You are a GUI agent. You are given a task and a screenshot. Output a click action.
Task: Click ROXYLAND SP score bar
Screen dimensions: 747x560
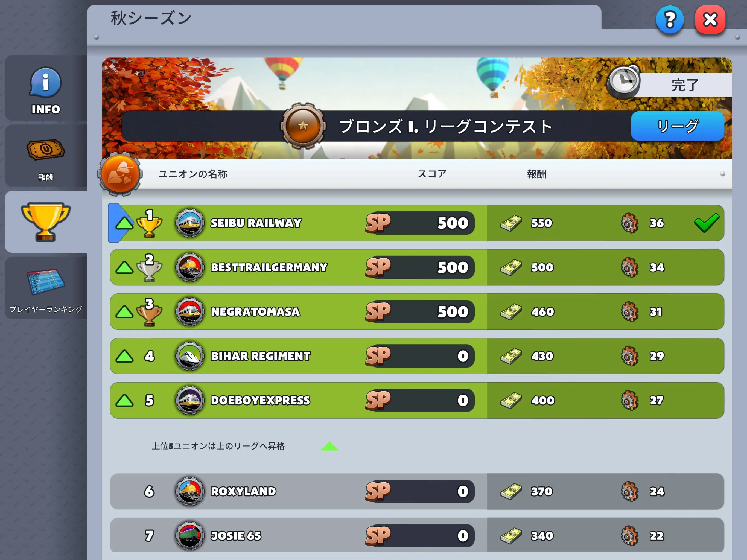click(x=420, y=491)
